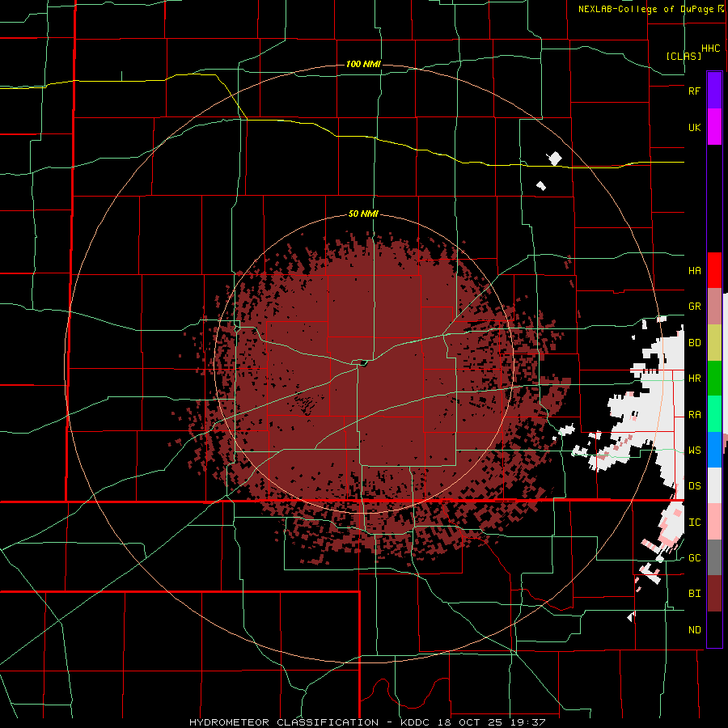Click the red HA legend color swatch
Viewport: 728px width, 728px height.
pos(714,270)
